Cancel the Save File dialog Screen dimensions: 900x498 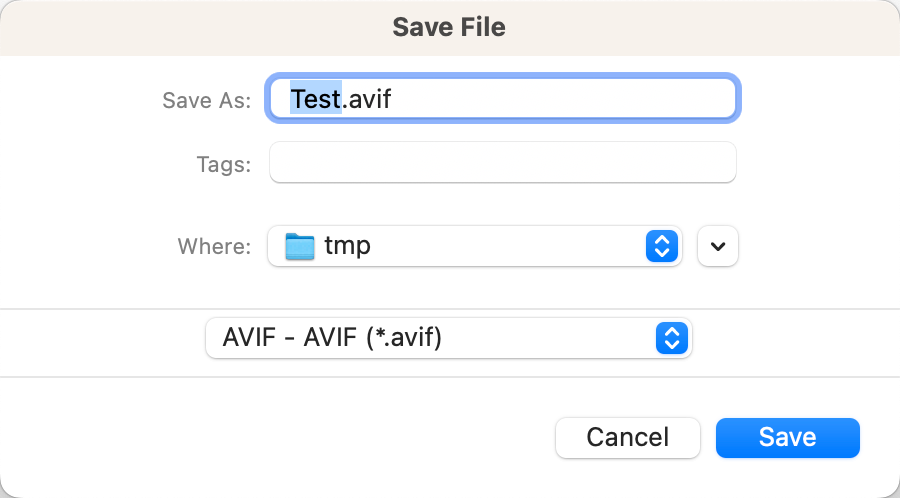(627, 437)
